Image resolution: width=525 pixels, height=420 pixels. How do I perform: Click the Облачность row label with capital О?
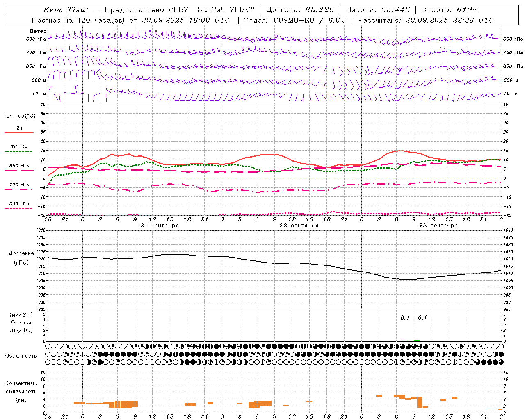[x=21, y=356]
